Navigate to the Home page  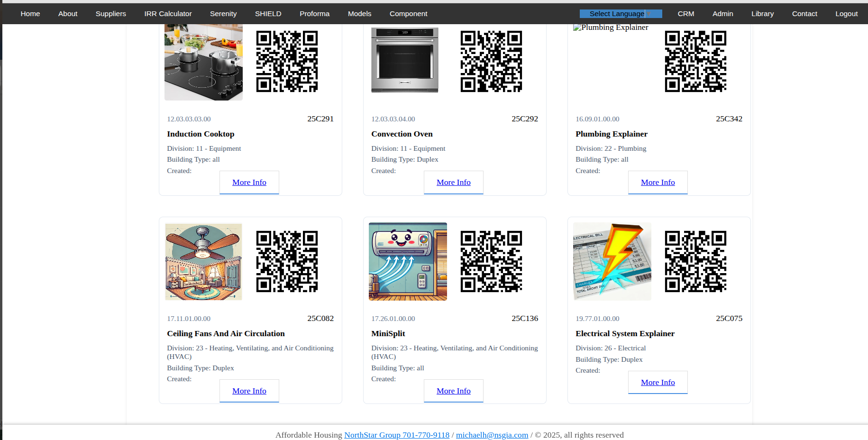30,14
